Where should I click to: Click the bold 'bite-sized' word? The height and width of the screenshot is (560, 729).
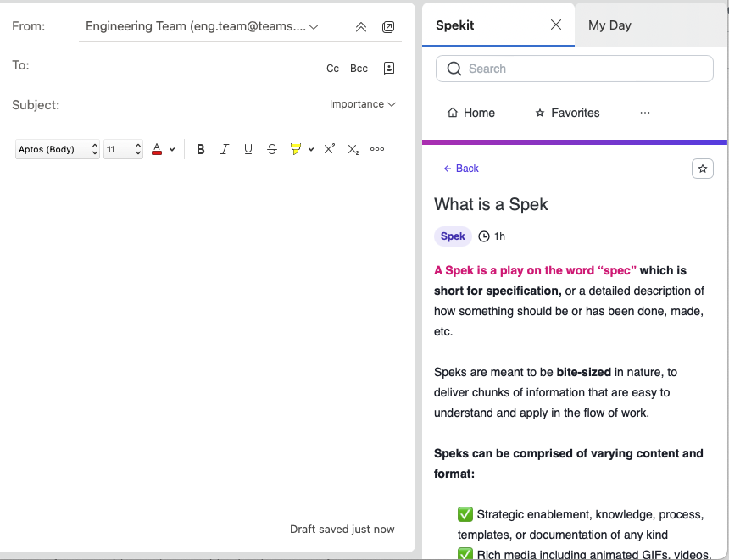pyautogui.click(x=583, y=372)
